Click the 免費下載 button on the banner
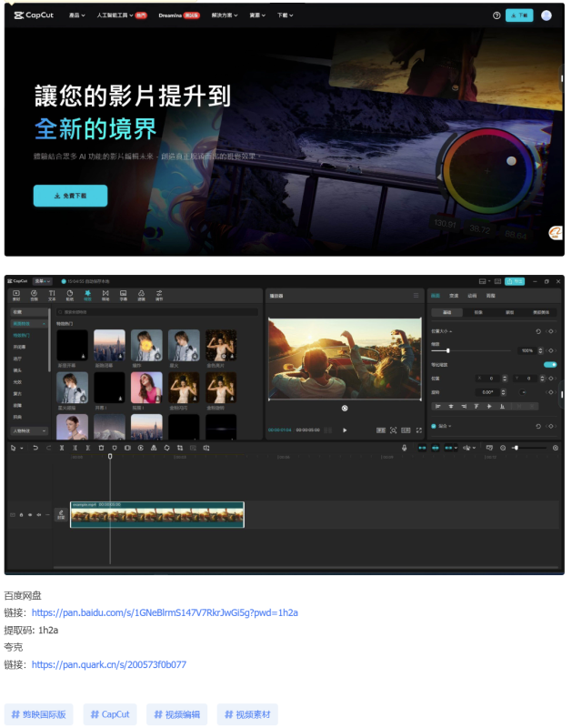Screen dimensions: 572x728 tap(70, 196)
